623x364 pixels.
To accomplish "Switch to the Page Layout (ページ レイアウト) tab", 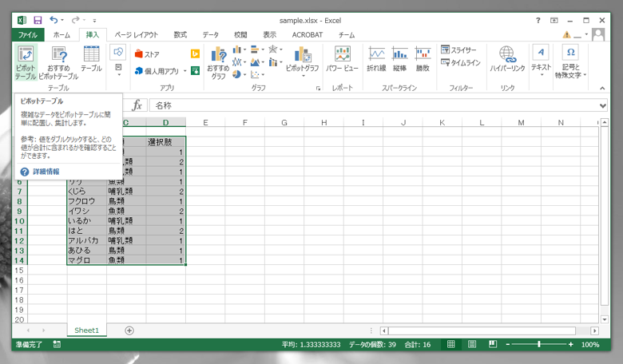I will coord(137,34).
